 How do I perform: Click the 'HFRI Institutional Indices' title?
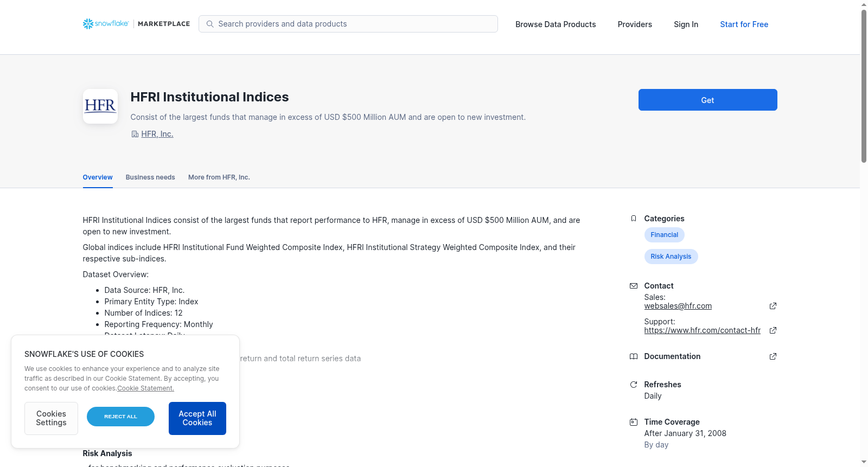tap(209, 97)
